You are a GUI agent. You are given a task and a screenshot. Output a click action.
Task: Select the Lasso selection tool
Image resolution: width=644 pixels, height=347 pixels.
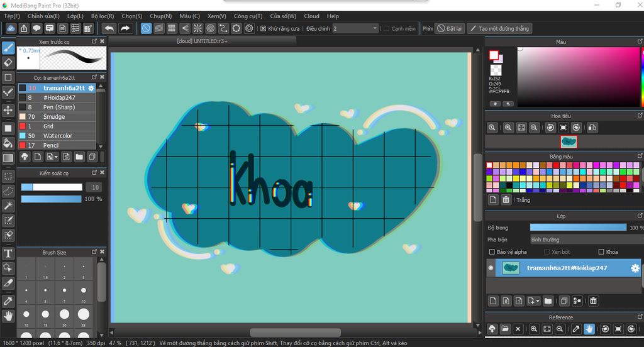8,191
